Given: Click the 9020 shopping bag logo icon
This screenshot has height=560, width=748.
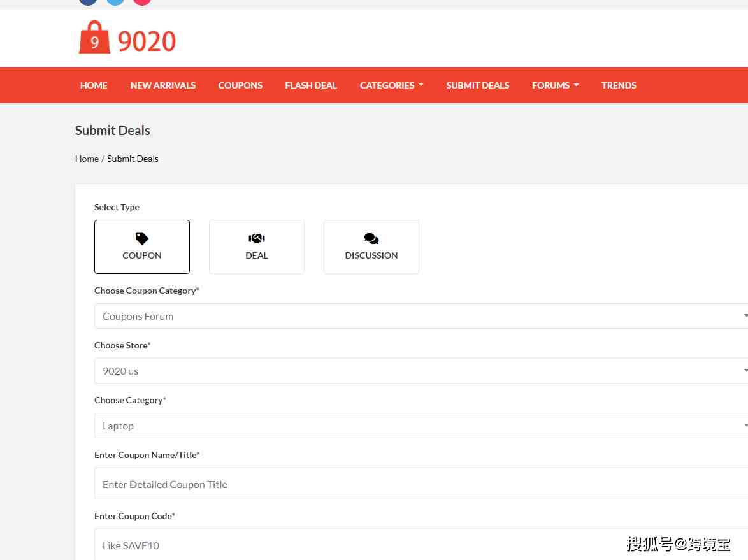Looking at the screenshot, I should pos(94,37).
